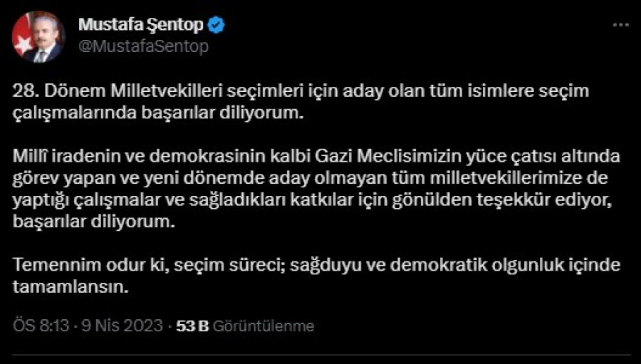Open the three-dot more options menu
The image size is (641, 364).
(x=620, y=24)
